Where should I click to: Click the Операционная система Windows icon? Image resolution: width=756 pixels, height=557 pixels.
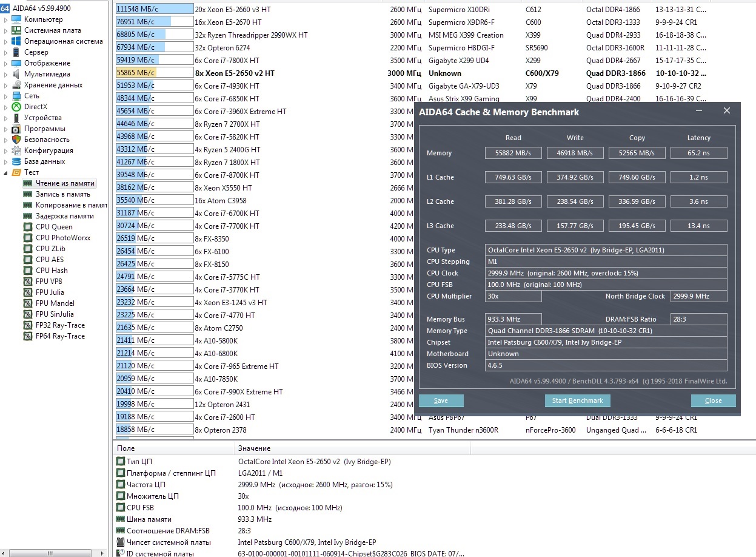tap(16, 41)
